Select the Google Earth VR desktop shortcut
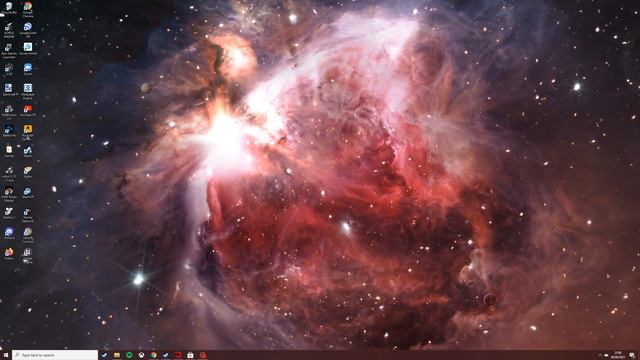Viewport: 640px width, 360px height. tap(28, 30)
